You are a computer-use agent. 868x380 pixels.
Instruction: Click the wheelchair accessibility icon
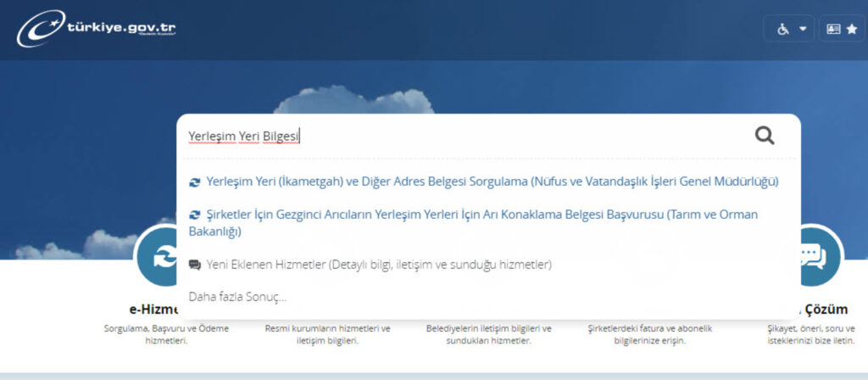click(x=783, y=29)
